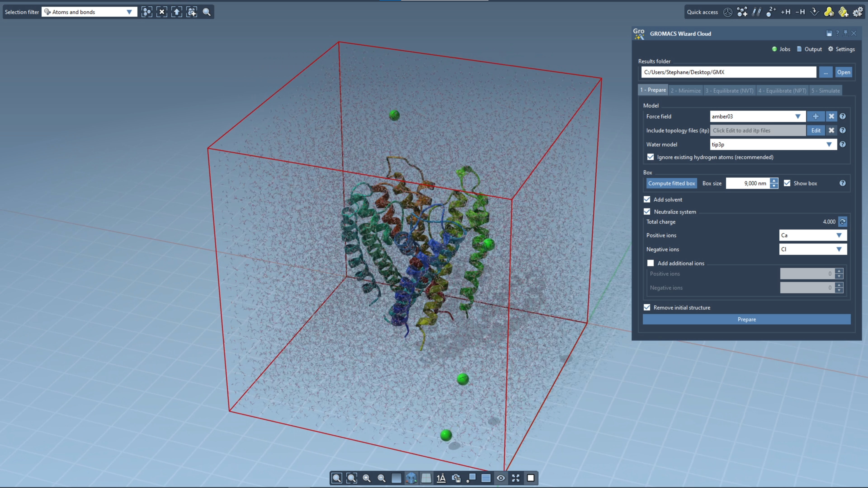868x488 pixels.
Task: Switch to the 5 - Simulate tab
Action: [x=825, y=91]
